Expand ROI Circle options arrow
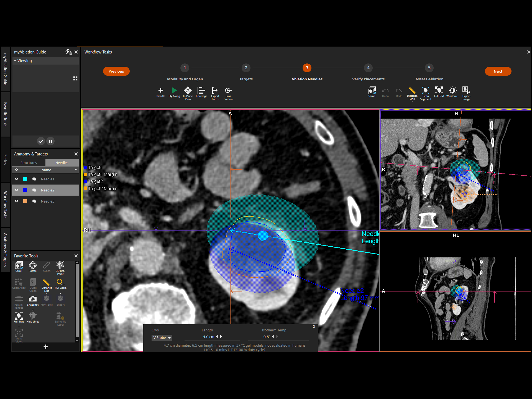This screenshot has height=399, width=532. 60,293
